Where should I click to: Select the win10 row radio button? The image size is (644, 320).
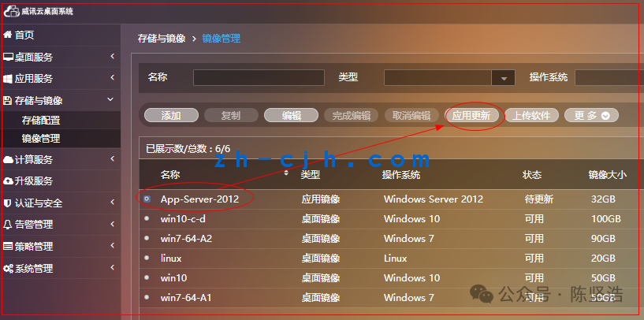click(x=147, y=277)
